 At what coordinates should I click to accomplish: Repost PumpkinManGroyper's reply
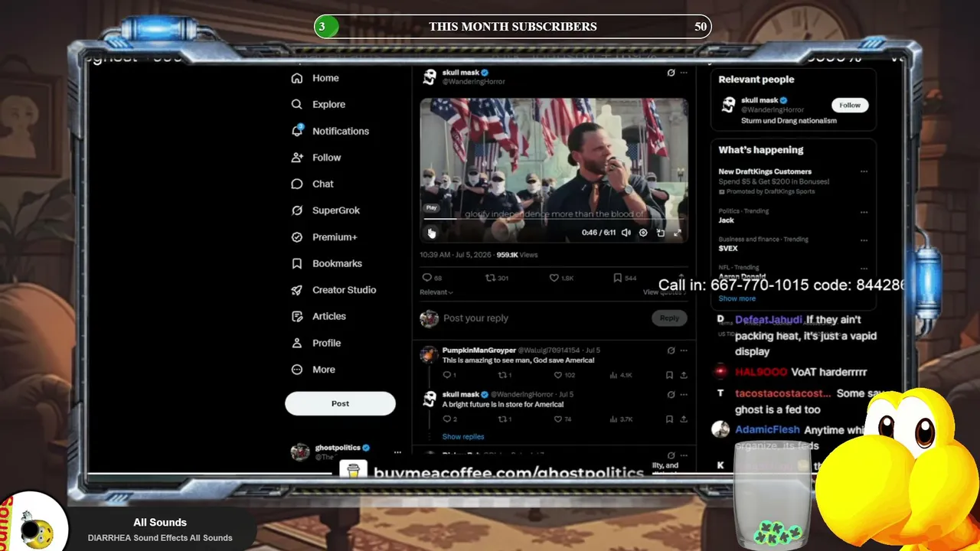(x=502, y=375)
